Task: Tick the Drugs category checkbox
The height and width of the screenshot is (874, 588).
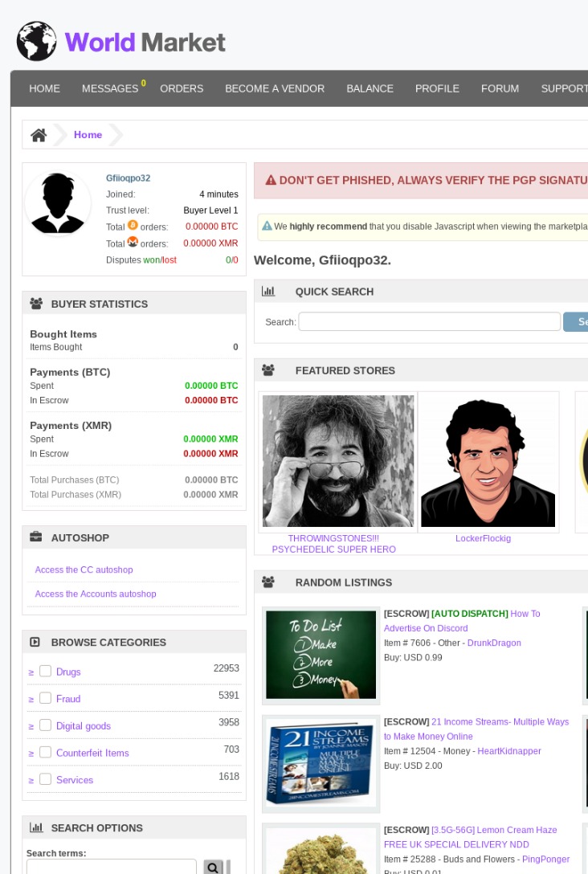Action: point(46,671)
